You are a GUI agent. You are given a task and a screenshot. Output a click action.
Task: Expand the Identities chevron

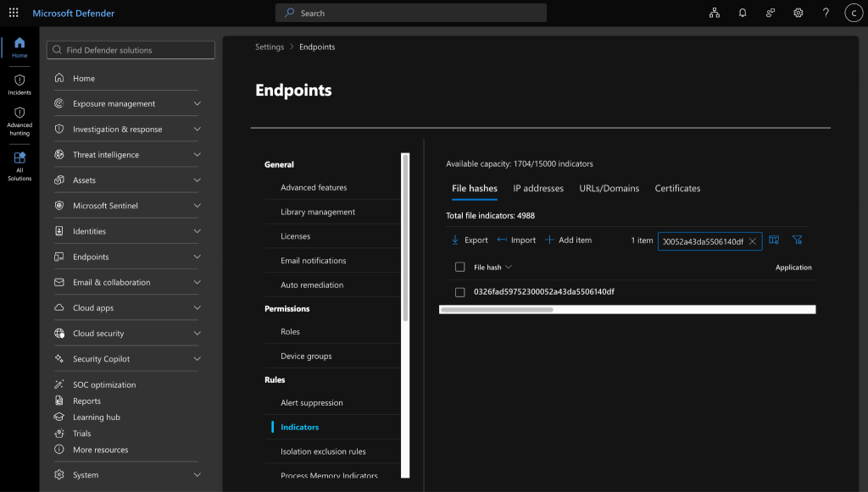point(197,231)
